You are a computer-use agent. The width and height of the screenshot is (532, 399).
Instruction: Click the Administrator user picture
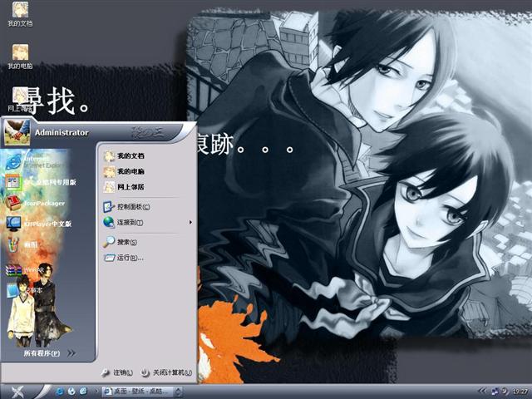click(x=17, y=132)
